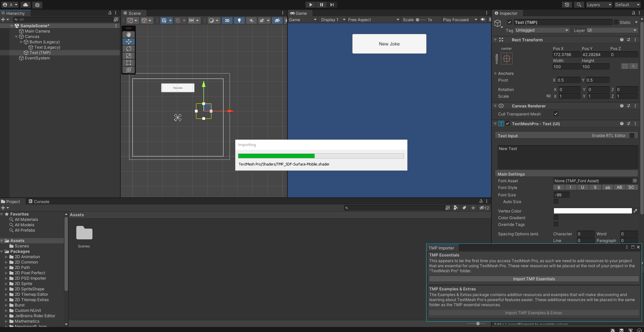The width and height of the screenshot is (644, 332).
Task: Open the Layers dropdown
Action: pos(599,5)
